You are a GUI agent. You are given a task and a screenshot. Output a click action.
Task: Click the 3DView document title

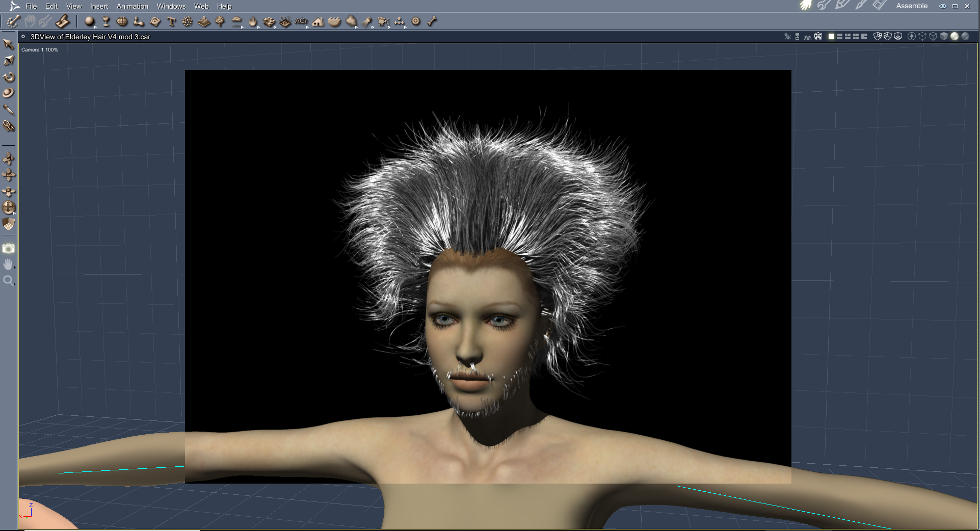tap(90, 37)
